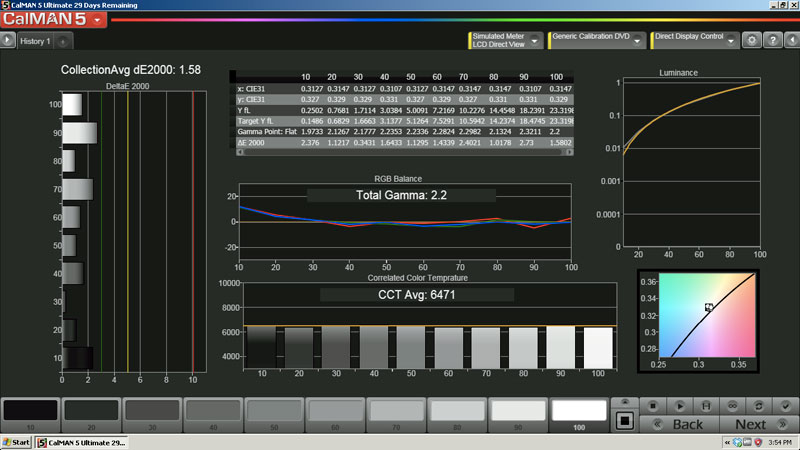Open the Direct Display Control dropdown

[731, 41]
